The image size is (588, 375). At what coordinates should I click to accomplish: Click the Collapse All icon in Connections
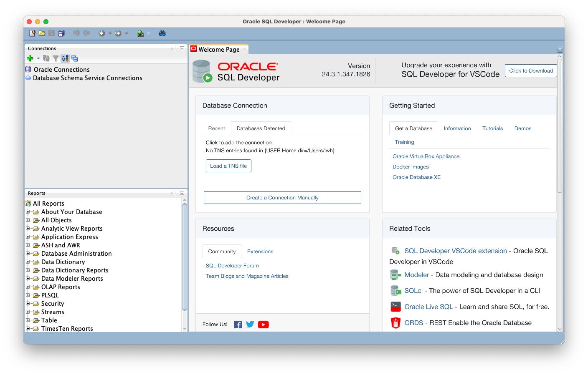tap(75, 58)
